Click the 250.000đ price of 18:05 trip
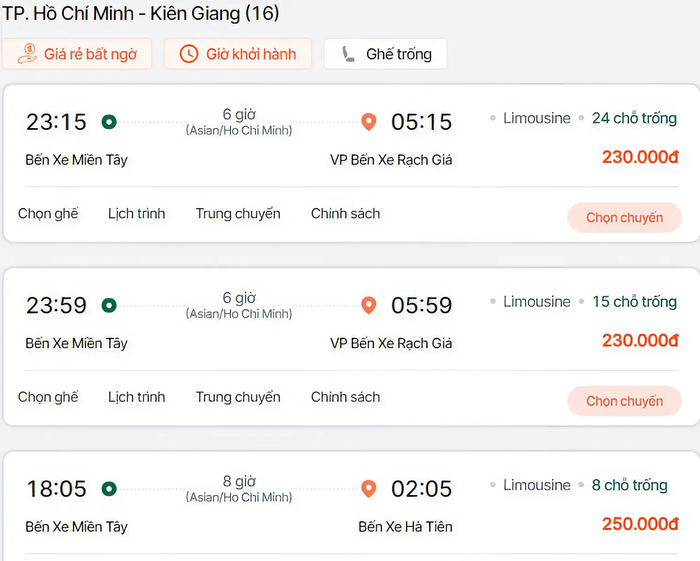This screenshot has width=700, height=561. point(640,524)
